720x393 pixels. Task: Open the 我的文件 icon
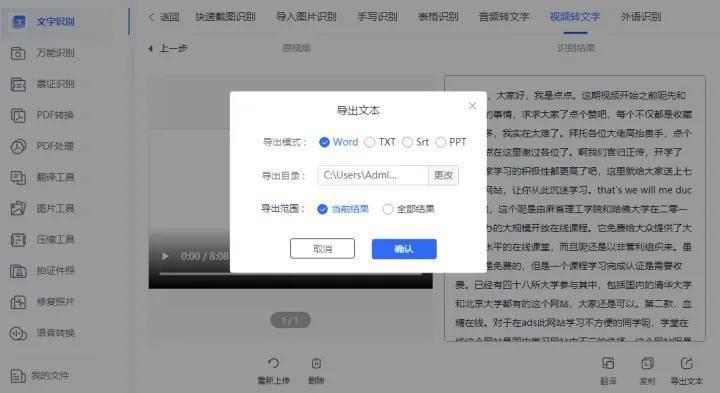click(18, 376)
